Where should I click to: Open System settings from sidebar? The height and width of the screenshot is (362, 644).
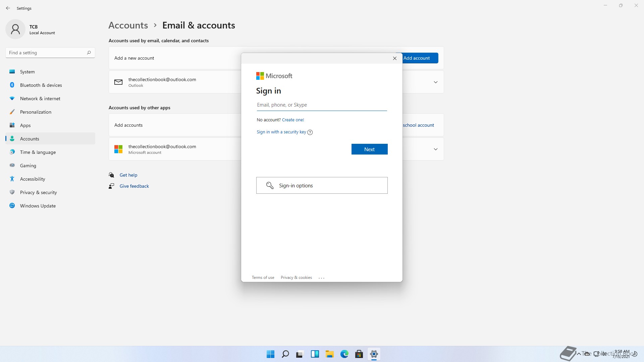pos(50,72)
